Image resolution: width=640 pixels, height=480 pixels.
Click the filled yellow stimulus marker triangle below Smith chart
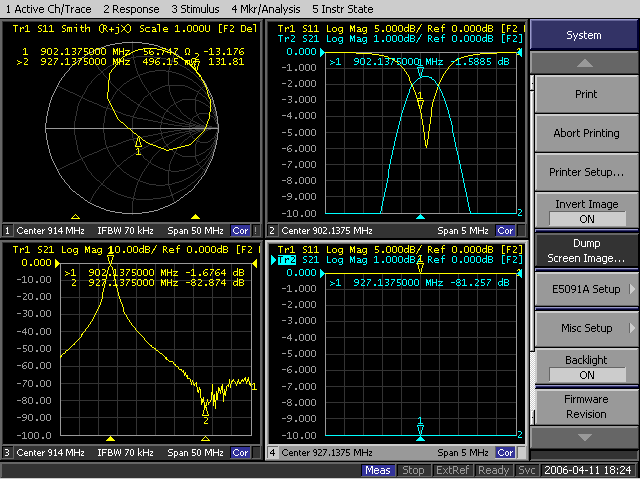coord(196,217)
